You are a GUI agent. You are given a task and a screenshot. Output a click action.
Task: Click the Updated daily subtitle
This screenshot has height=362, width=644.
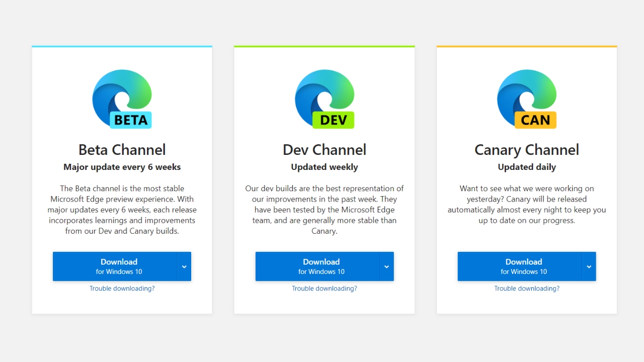(527, 167)
